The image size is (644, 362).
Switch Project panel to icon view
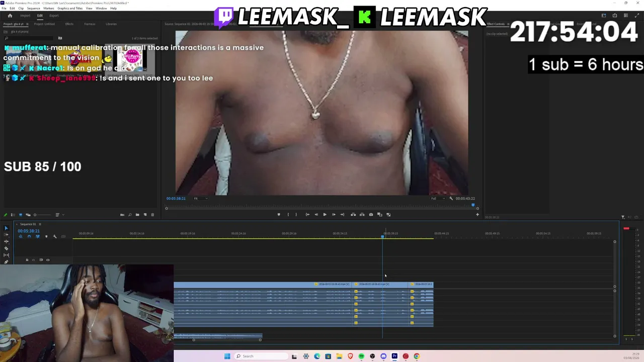tap(21, 215)
